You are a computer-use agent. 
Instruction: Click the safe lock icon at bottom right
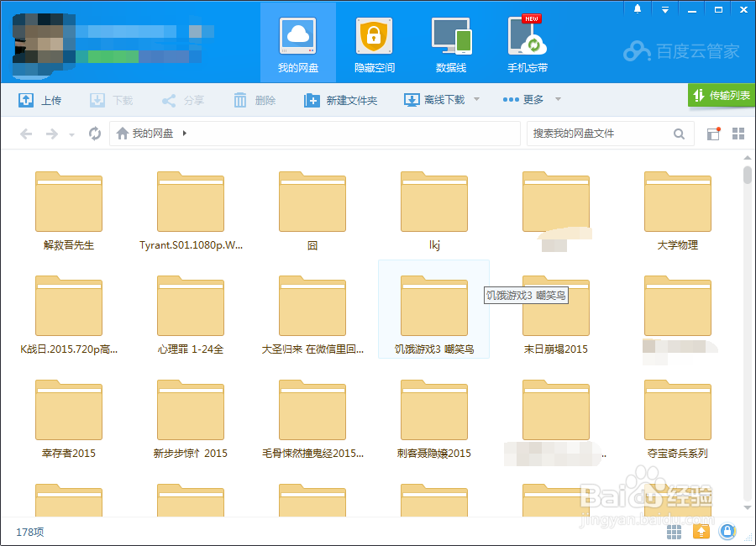727,532
